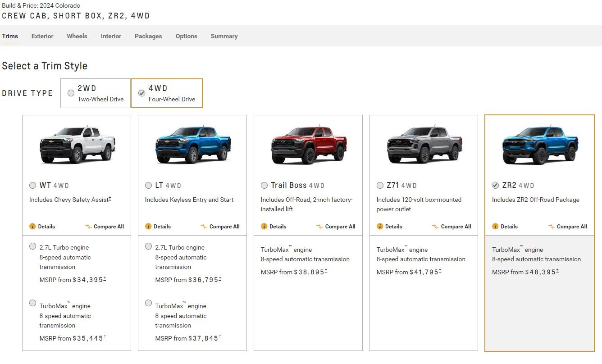Choose WT 2.7L Turbo engine at $34,395
This screenshot has height=364, width=602.
(32, 246)
